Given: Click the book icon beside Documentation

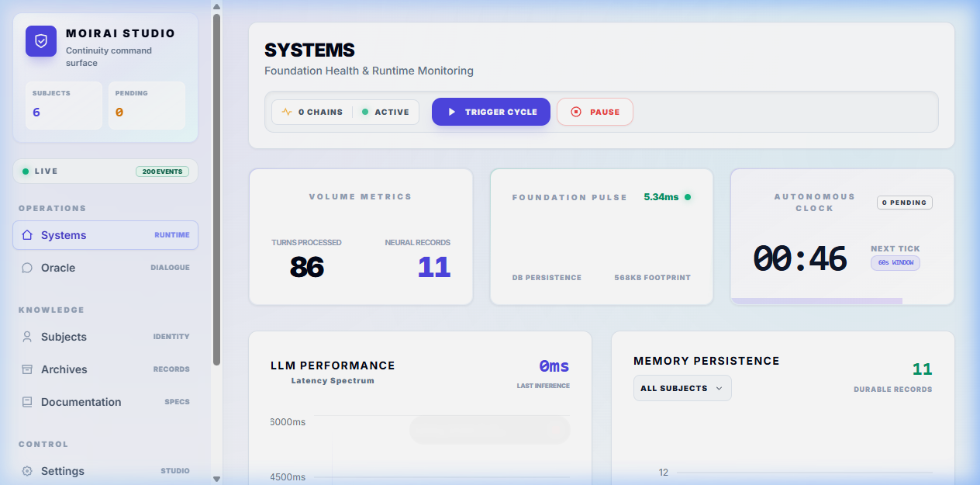Looking at the screenshot, I should 27,402.
